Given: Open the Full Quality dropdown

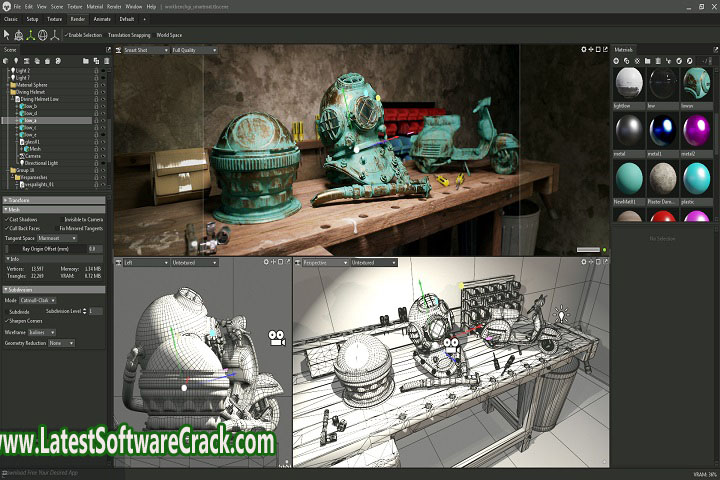Looking at the screenshot, I should pyautogui.click(x=194, y=49).
